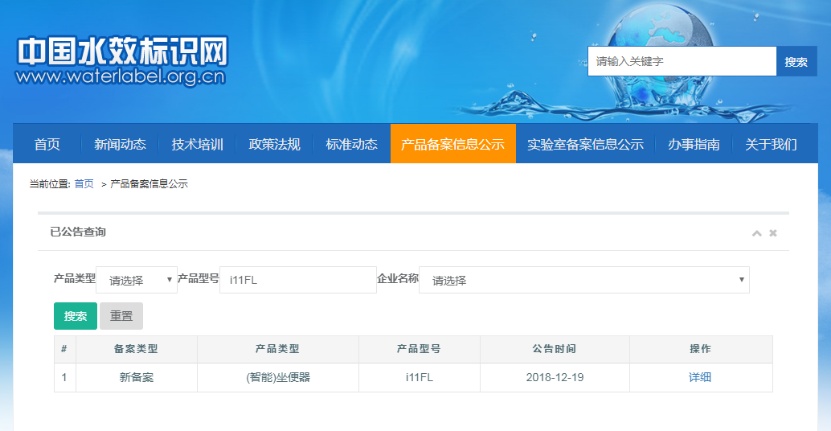
Task: Open the 办事指南 menu item
Action: 694,144
